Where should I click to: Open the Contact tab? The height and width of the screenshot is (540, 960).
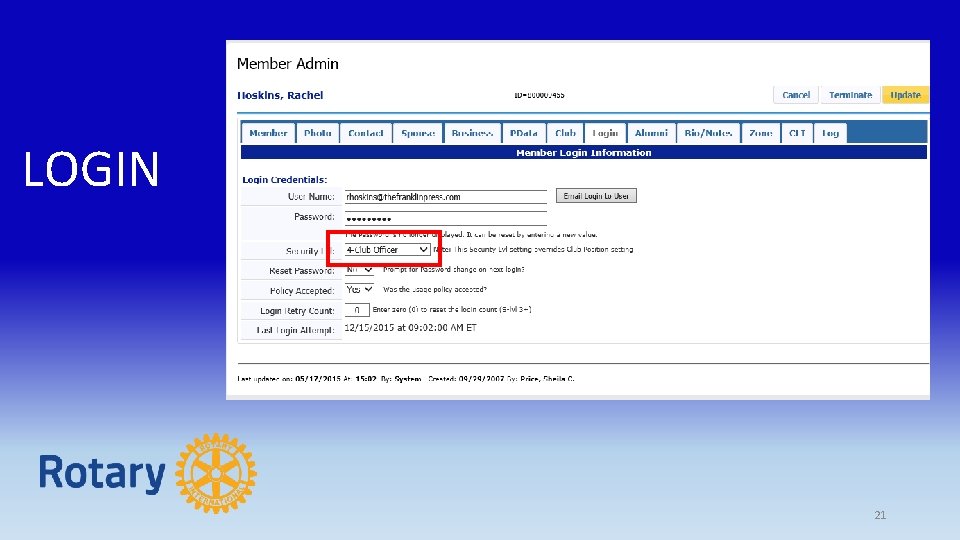coord(366,133)
